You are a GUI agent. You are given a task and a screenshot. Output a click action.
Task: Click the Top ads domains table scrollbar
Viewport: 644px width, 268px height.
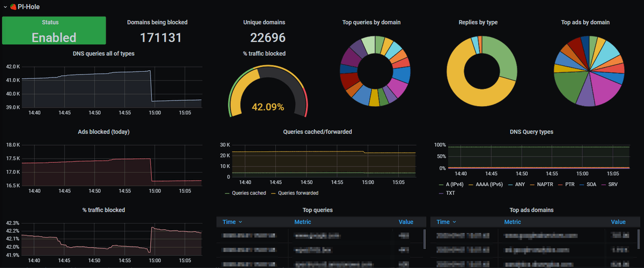639,239
